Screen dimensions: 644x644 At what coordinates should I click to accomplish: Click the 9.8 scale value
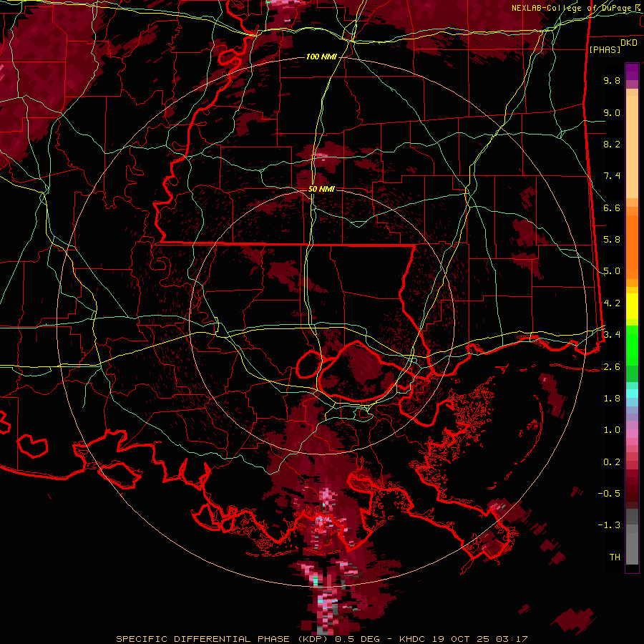(x=612, y=80)
